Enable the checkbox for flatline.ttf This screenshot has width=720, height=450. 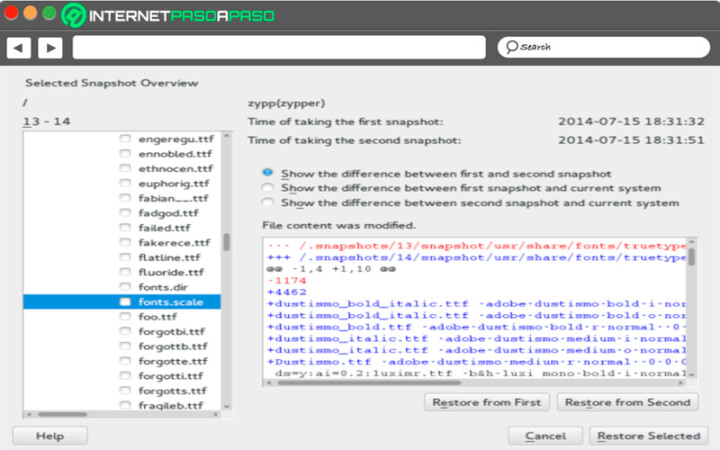125,257
